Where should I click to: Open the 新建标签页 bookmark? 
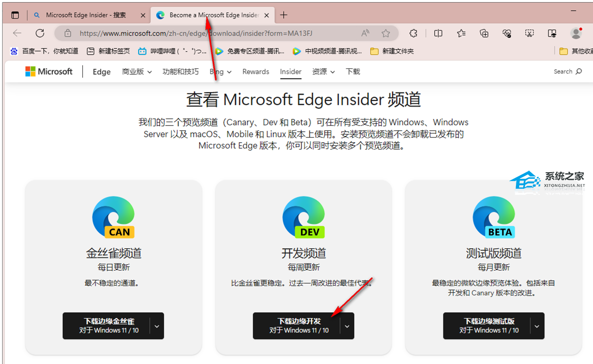tap(109, 51)
